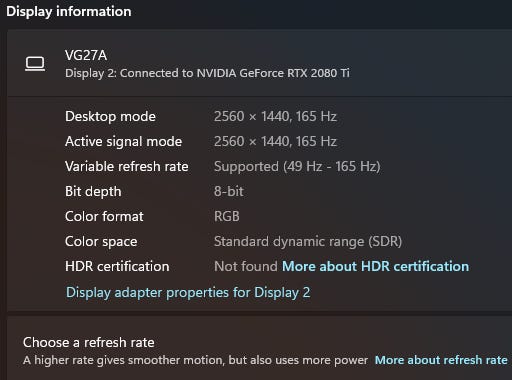Click the Variable refresh rate label
The height and width of the screenshot is (380, 512).
tap(127, 166)
